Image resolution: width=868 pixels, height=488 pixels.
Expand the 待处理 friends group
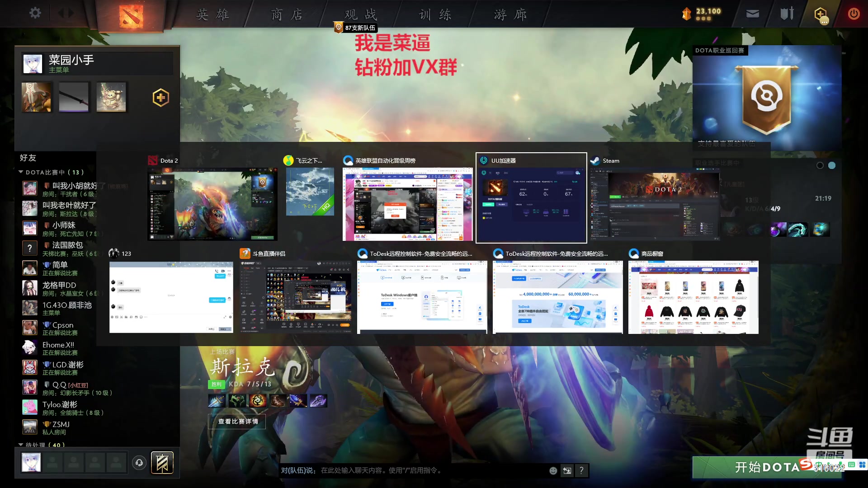click(x=21, y=445)
